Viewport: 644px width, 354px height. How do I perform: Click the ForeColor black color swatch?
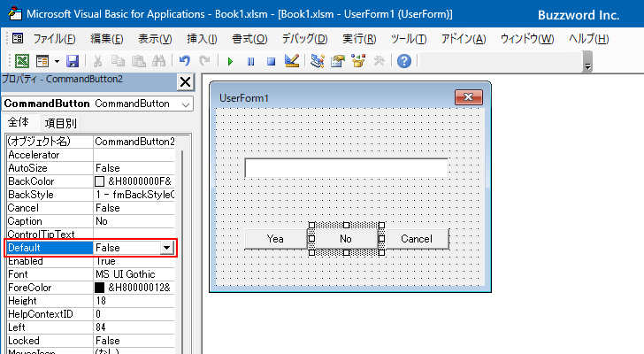coord(99,288)
